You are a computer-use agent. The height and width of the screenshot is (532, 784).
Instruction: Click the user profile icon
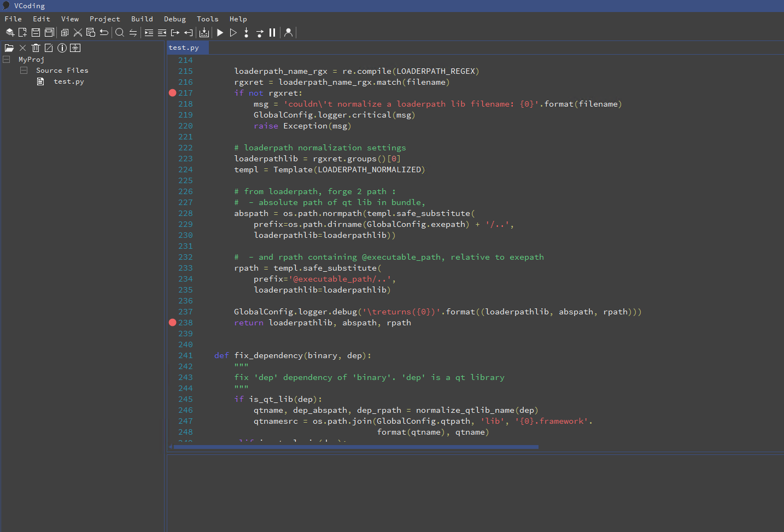pos(289,33)
